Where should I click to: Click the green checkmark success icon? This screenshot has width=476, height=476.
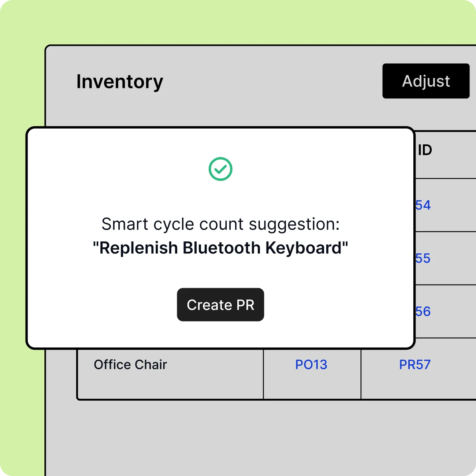(220, 169)
